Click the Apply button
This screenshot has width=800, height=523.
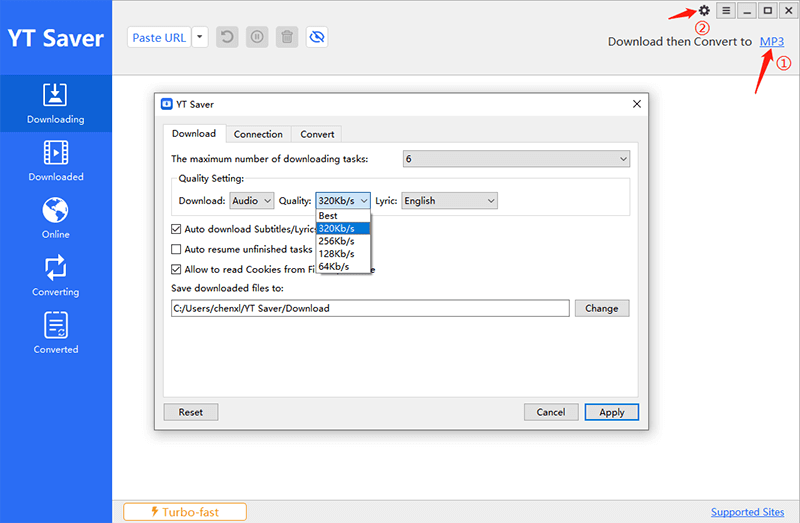[612, 412]
